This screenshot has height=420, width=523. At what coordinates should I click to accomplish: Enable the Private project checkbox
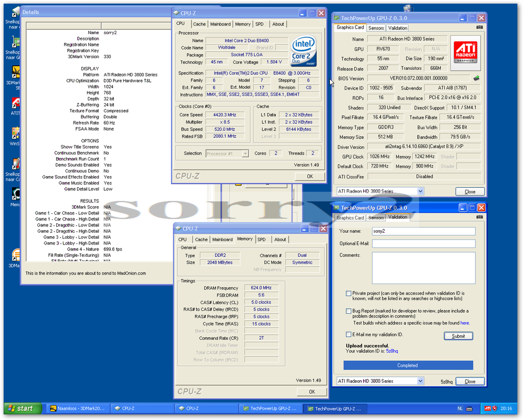[x=348, y=293]
